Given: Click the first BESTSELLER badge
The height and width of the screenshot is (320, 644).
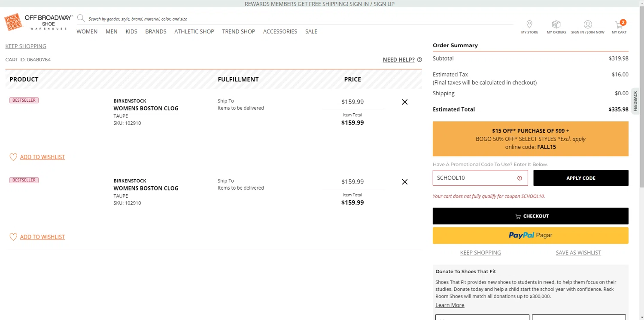Looking at the screenshot, I should [x=24, y=100].
